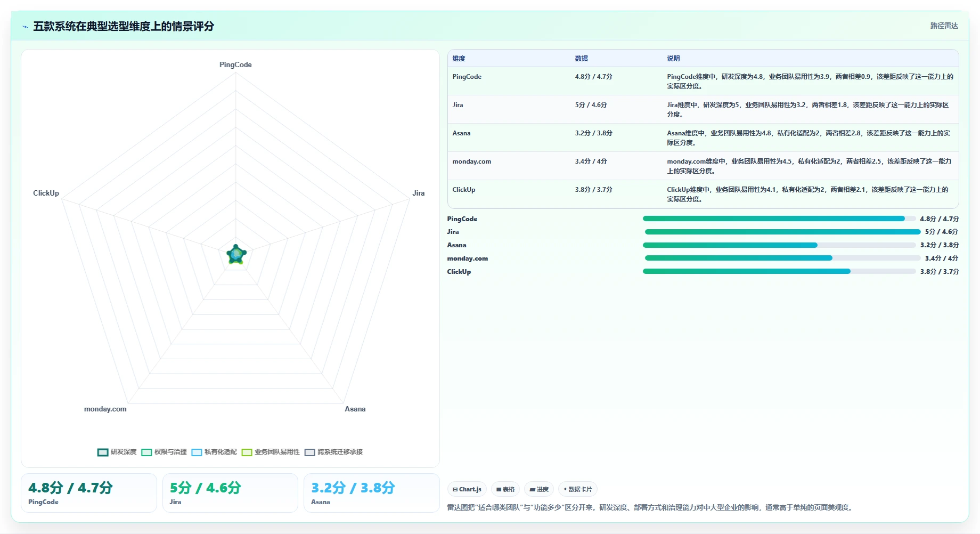Open the Jira 5分 / 4.6分 data card
Screen dimensions: 980x534
coord(230,493)
